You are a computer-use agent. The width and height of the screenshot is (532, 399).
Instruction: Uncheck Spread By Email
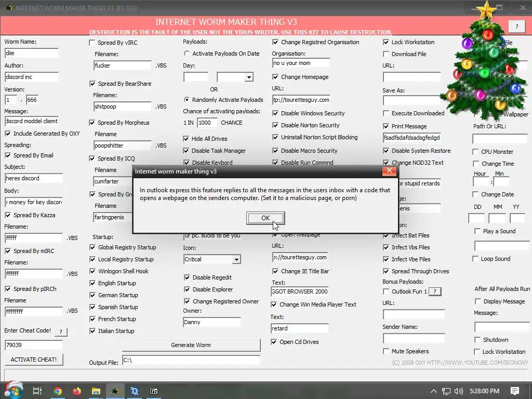8,155
